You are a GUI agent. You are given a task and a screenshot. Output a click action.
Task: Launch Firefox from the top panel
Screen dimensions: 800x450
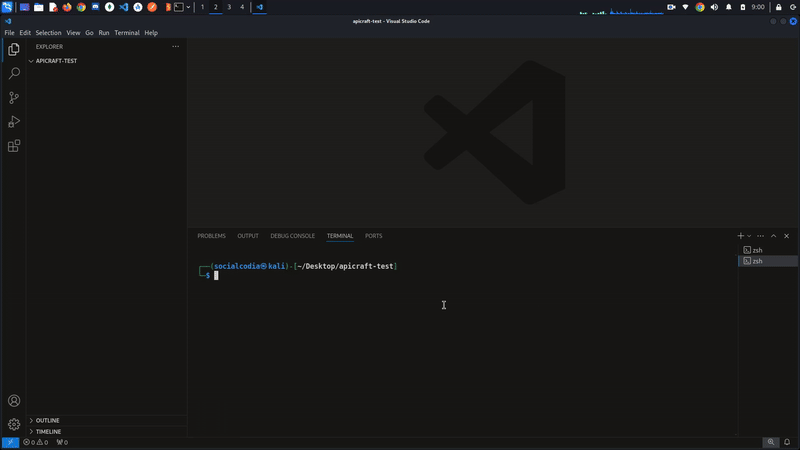[x=67, y=7]
